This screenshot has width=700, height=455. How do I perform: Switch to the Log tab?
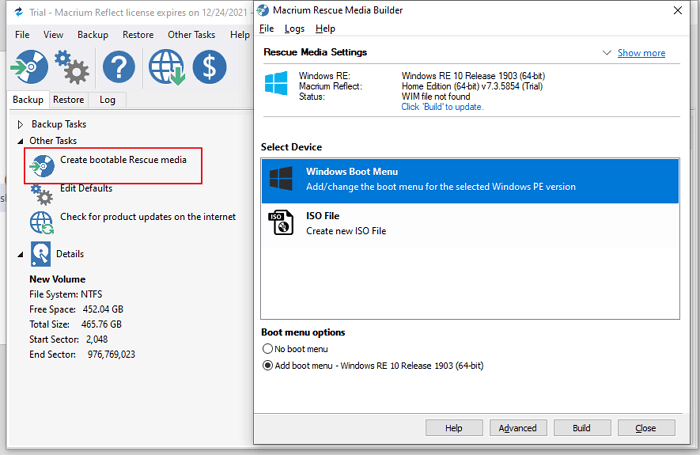[x=107, y=100]
